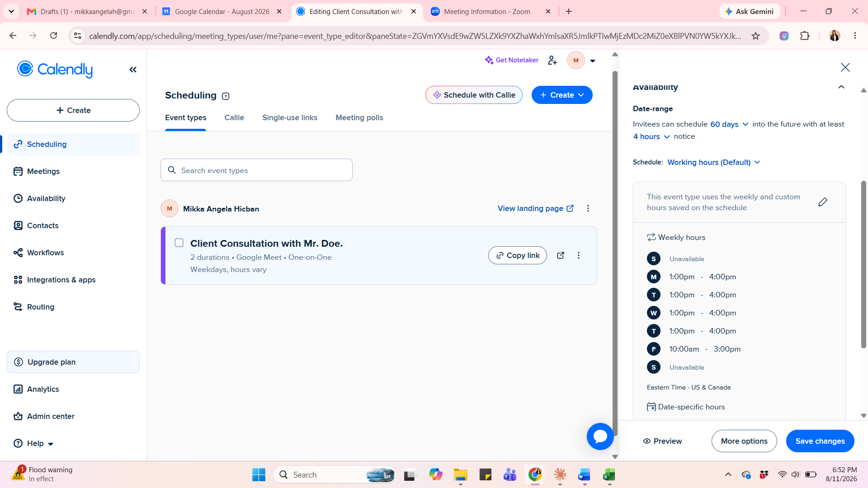This screenshot has height=488, width=868.
Task: Collapse the Calendly sidebar with double-chevron icon
Action: point(133,70)
